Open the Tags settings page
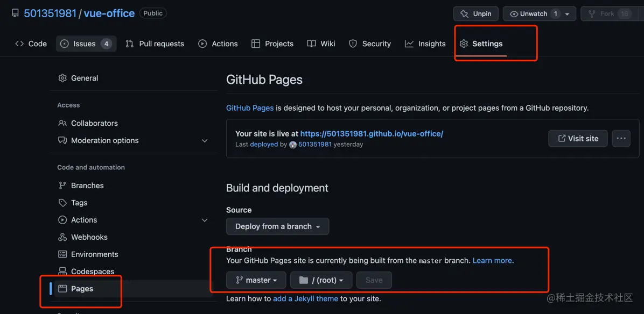 click(x=79, y=202)
